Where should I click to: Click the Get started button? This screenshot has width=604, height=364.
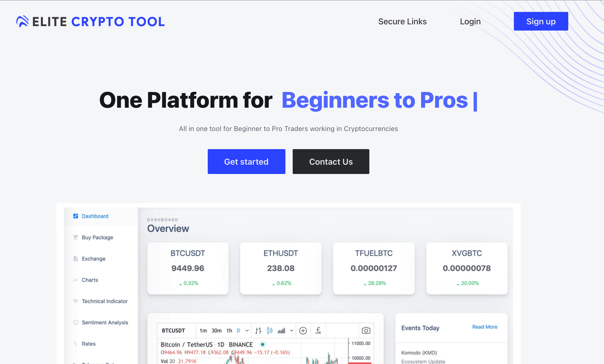[246, 162]
